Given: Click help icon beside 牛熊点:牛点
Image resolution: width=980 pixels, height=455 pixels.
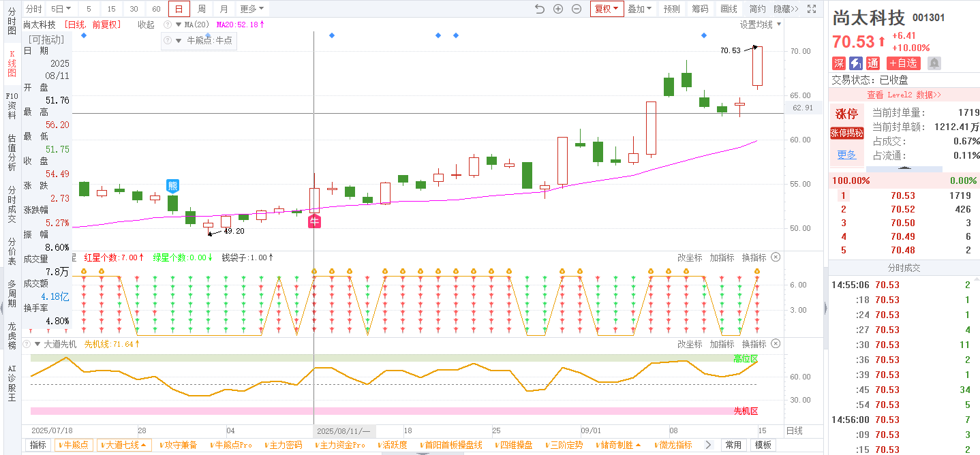Looking at the screenshot, I should click(168, 40).
